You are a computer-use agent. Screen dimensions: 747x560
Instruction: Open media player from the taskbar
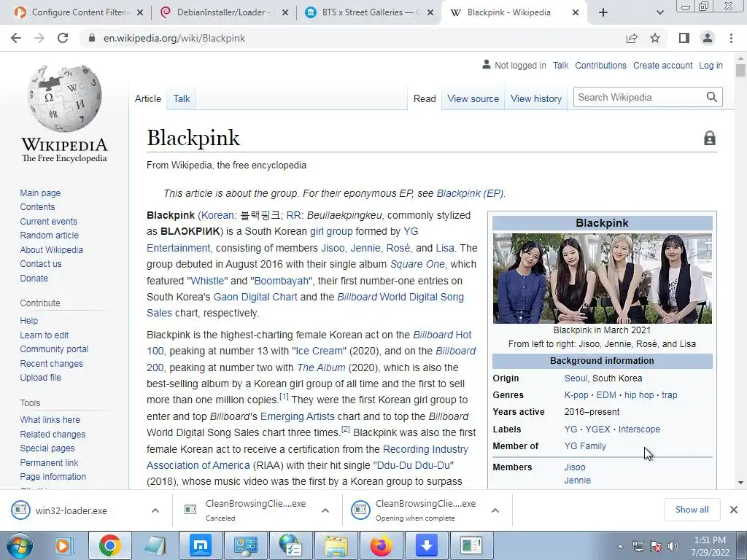63,545
